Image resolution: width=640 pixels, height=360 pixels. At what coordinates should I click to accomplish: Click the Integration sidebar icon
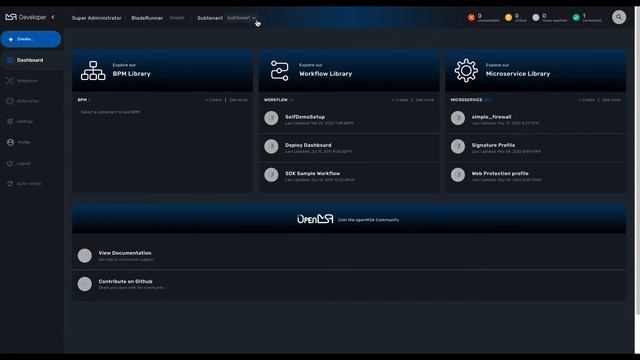click(x=10, y=81)
